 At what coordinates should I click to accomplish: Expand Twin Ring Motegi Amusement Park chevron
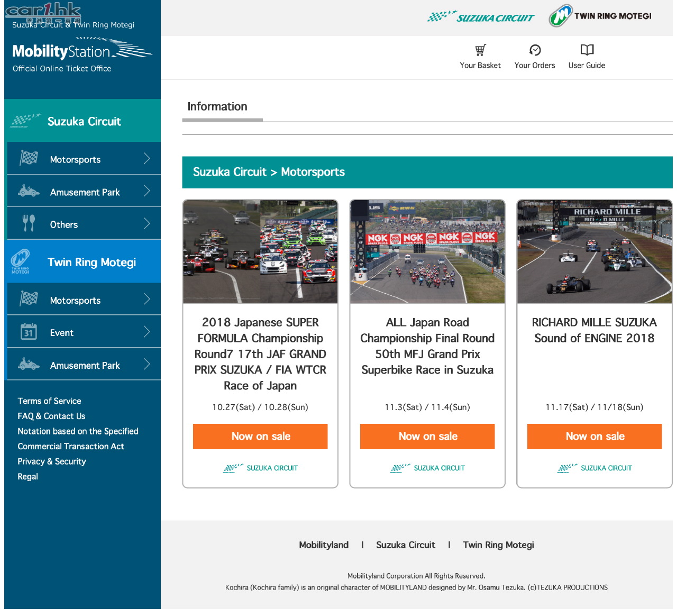pos(147,364)
